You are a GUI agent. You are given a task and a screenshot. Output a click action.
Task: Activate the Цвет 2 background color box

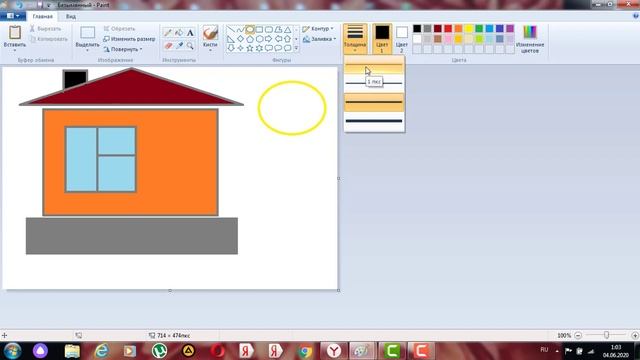point(402,39)
